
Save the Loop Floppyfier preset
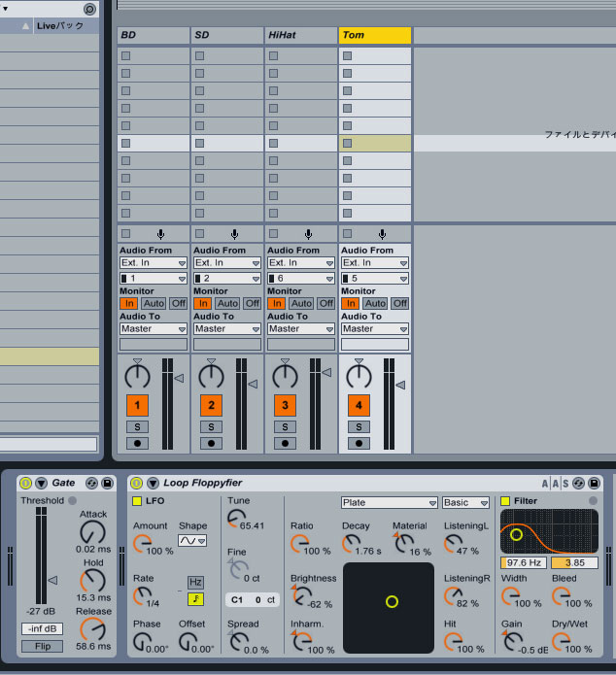tap(594, 484)
